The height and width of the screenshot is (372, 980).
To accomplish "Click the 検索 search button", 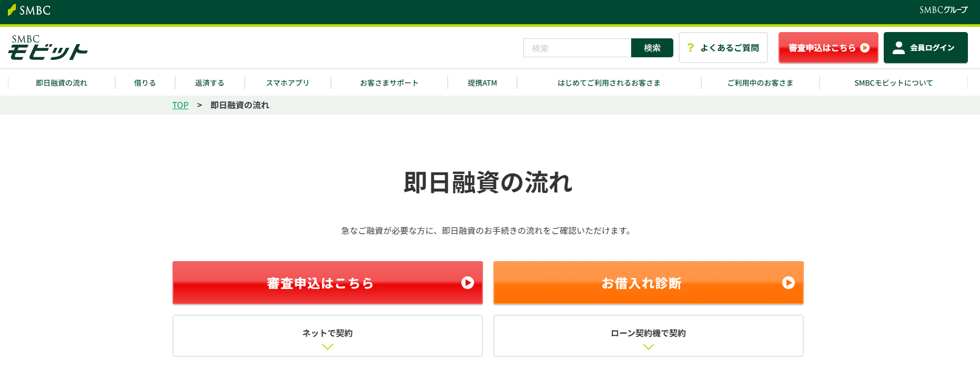I will click(x=652, y=48).
